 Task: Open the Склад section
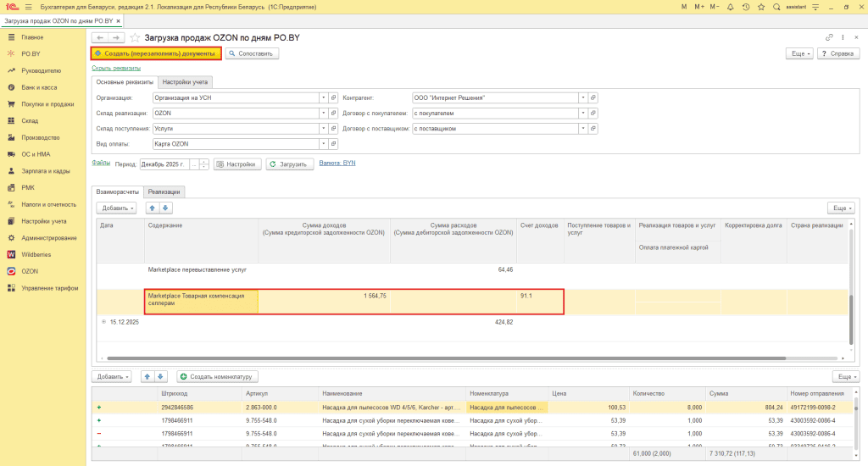[x=30, y=120]
